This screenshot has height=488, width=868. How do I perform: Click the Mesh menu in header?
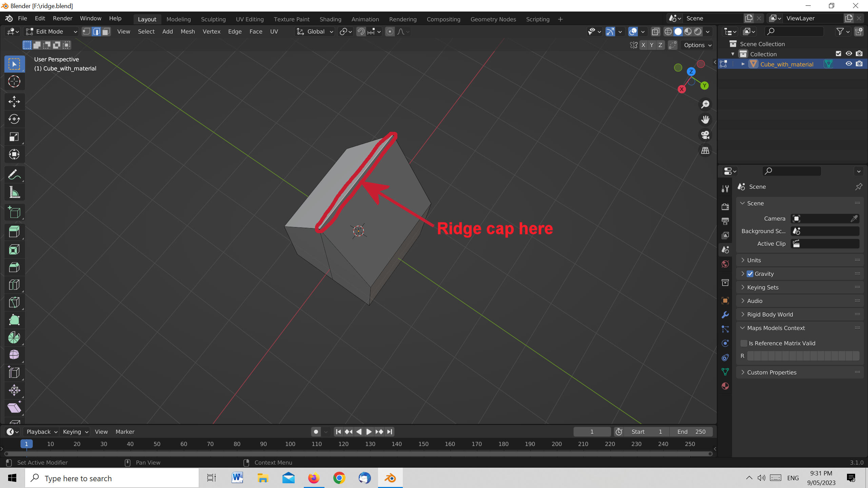(188, 31)
